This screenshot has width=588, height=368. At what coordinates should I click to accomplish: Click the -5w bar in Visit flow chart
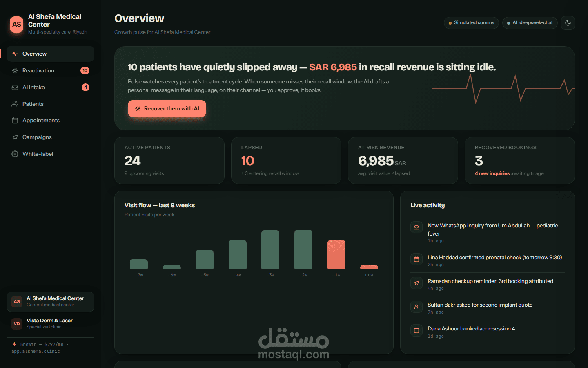pyautogui.click(x=205, y=259)
